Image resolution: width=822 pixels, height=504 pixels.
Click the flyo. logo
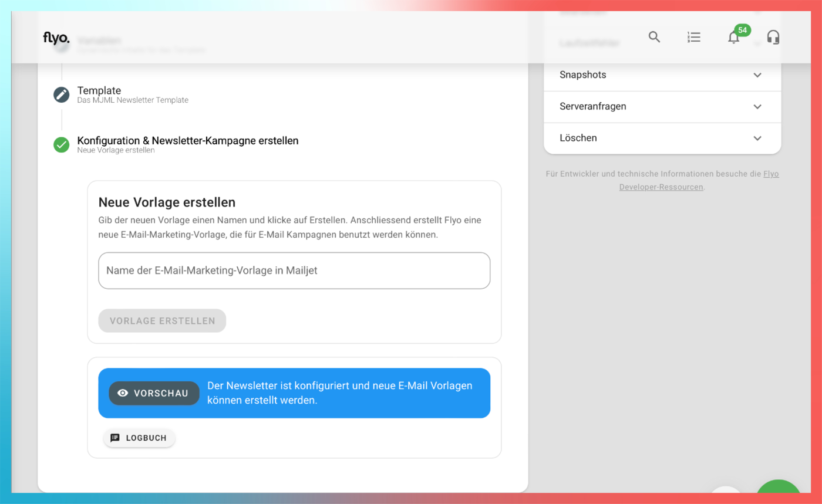click(56, 38)
